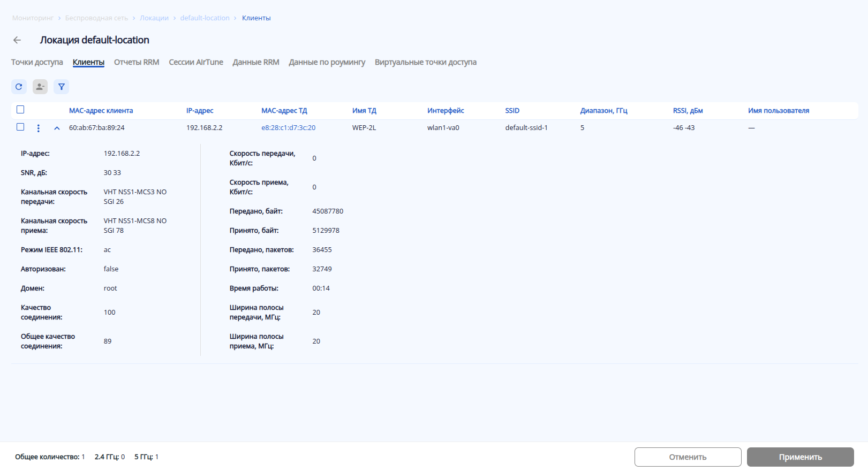Viewport: 868px width, 472px height.
Task: Open the filter funnel button
Action: [62, 87]
